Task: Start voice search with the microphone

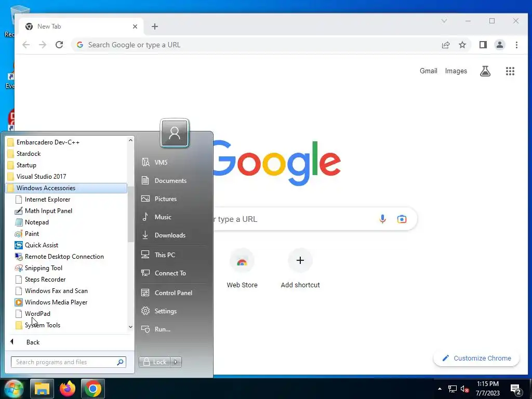Action: pyautogui.click(x=382, y=219)
